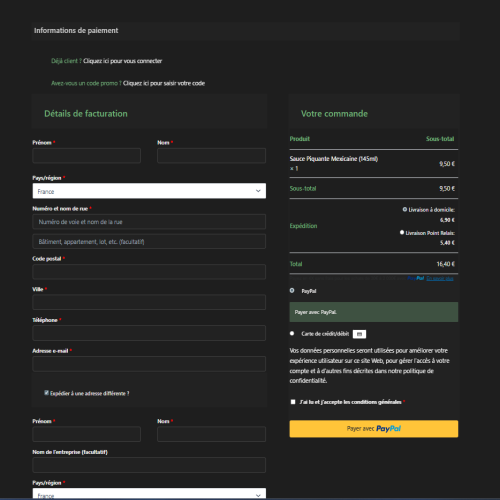
Task: Focus the Code postal input field
Action: 149,272
